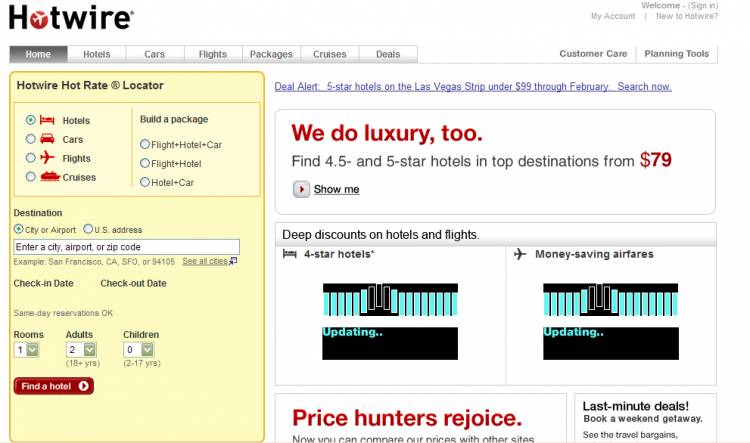Open Customer Care

(x=593, y=54)
